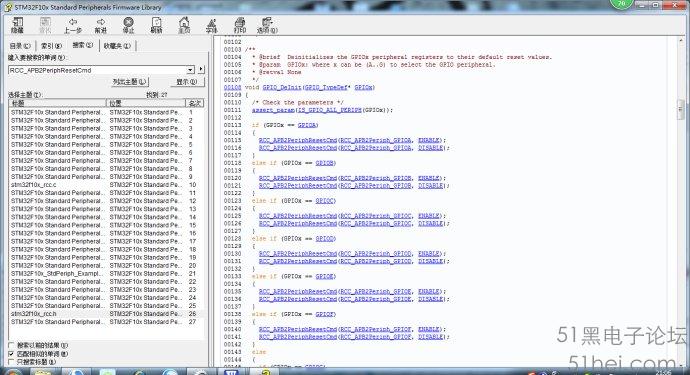Print the topic with 打印 icon
The image size is (690, 375).
click(x=239, y=25)
